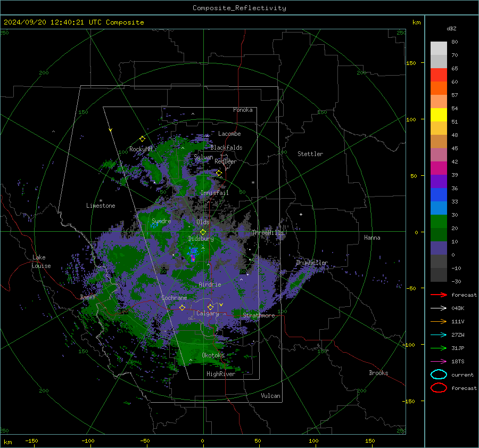The height and width of the screenshot is (448, 479).
Task: Click the purple 36-39 dBZ color swatch
Action: [x=439, y=181]
